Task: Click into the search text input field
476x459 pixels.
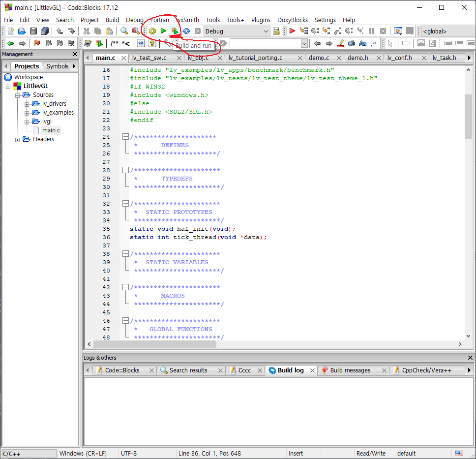Action: (266, 44)
